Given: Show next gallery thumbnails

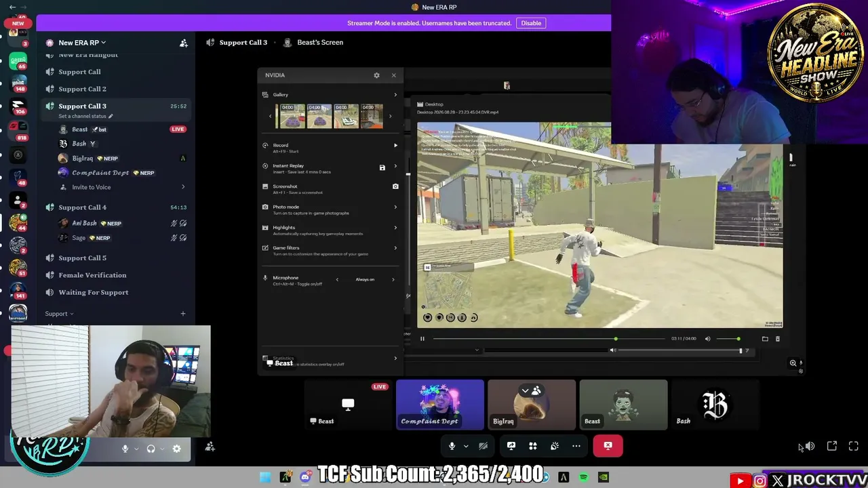Looking at the screenshot, I should coord(390,116).
